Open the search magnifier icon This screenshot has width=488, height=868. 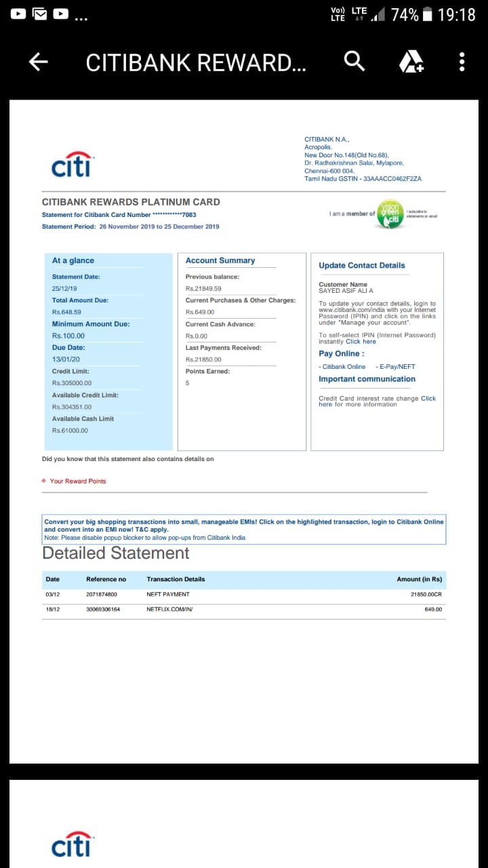point(354,61)
